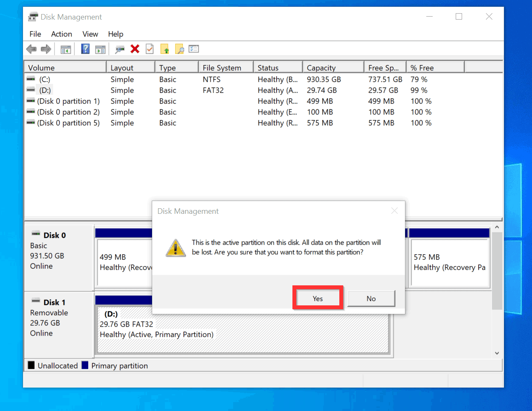Viewport: 532px width, 411px height.
Task: Click the blue Help toolbar icon
Action: pos(85,49)
